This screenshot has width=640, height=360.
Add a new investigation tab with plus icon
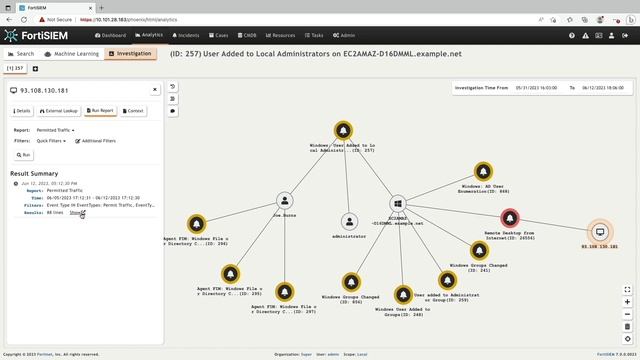[x=36, y=69]
